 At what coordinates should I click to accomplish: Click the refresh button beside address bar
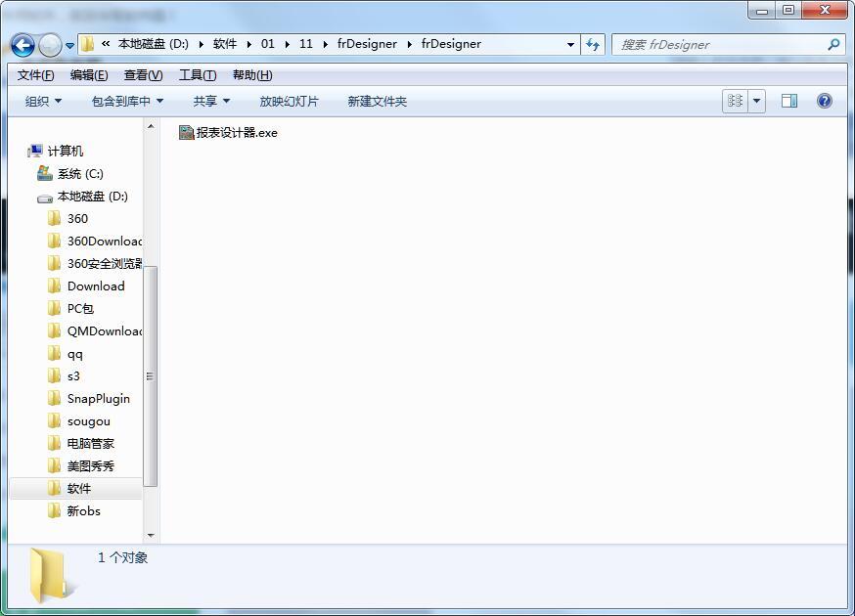coord(593,44)
